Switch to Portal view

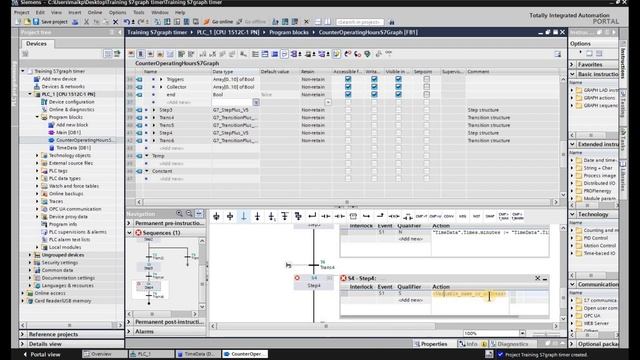click(42, 354)
